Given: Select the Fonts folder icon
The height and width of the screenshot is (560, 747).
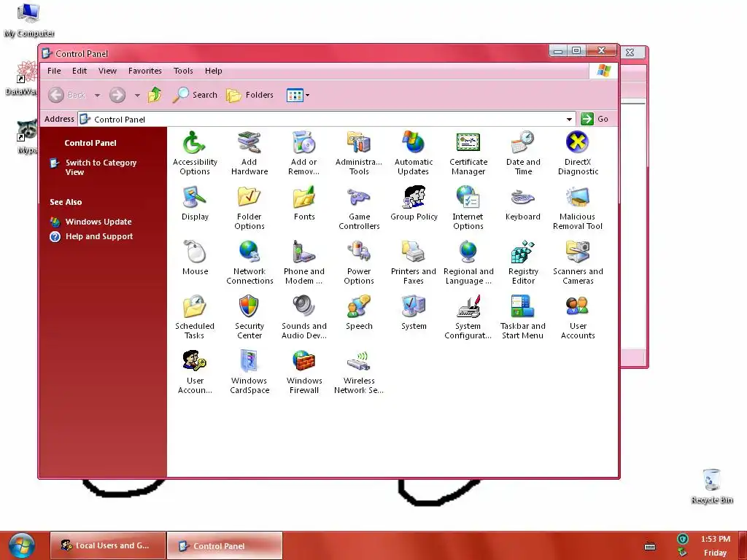Looking at the screenshot, I should [304, 203].
